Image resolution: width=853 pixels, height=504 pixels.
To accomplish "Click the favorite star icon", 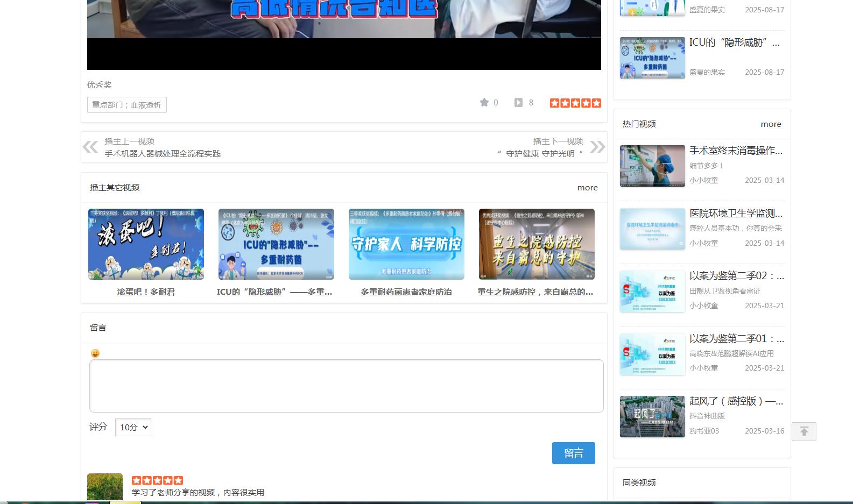I will (484, 103).
